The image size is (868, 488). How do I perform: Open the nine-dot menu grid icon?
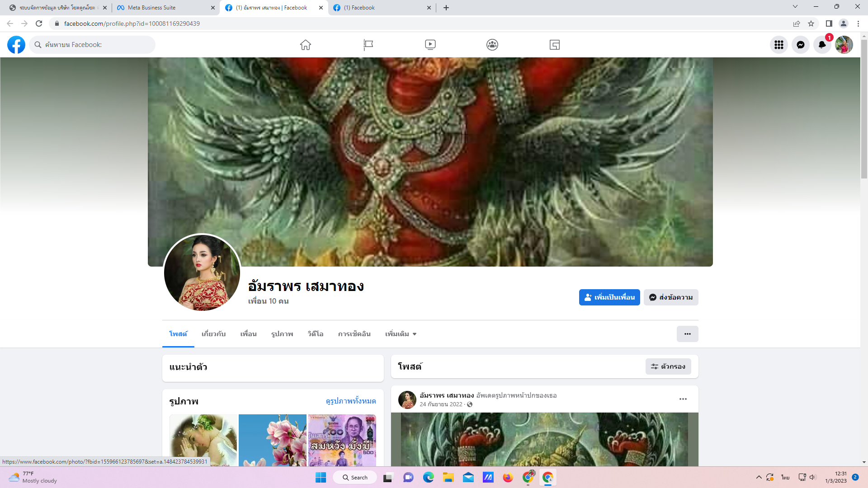tap(779, 45)
